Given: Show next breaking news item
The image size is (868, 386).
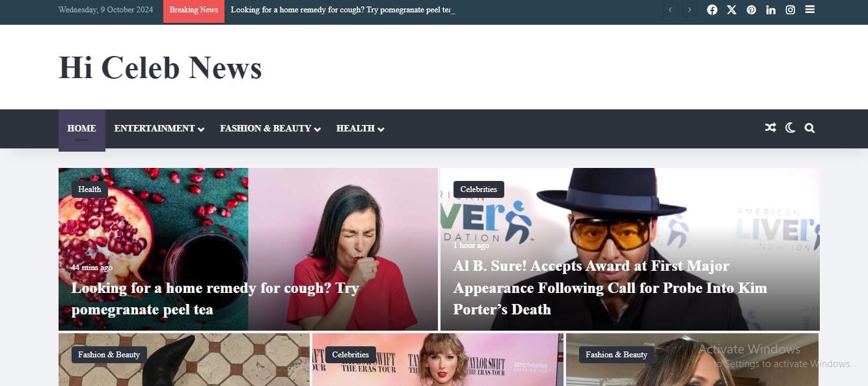Looking at the screenshot, I should click(690, 10).
